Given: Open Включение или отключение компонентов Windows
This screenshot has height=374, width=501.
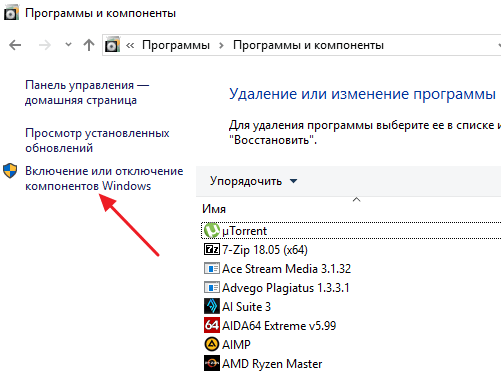Looking at the screenshot, I should click(x=104, y=178).
